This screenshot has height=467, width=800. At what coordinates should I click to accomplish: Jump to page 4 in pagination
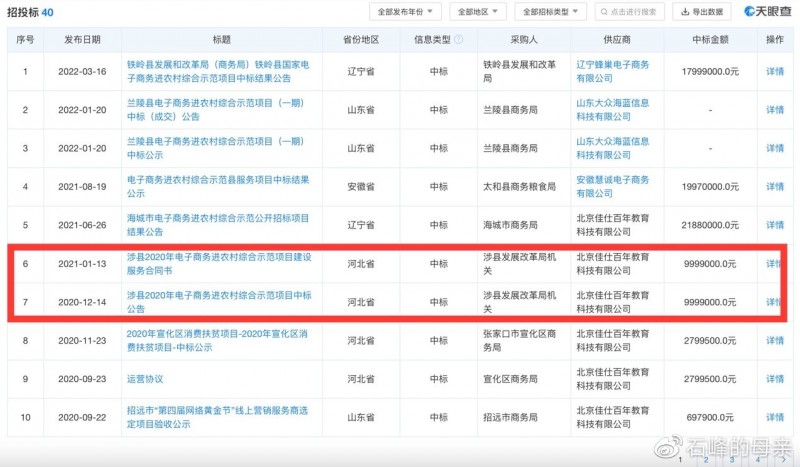(x=755, y=460)
